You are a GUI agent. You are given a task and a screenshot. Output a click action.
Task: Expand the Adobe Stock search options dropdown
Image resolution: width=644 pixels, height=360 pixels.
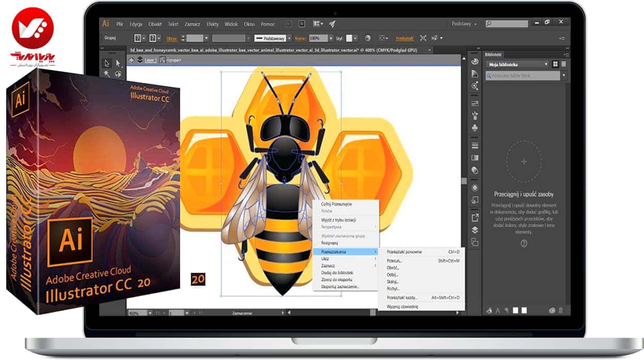[x=564, y=75]
